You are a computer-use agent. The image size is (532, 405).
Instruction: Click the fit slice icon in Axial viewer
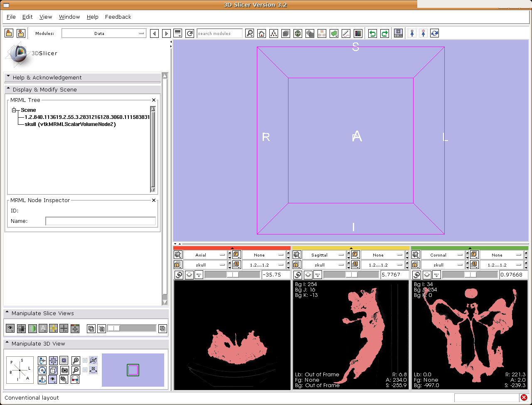(x=178, y=255)
